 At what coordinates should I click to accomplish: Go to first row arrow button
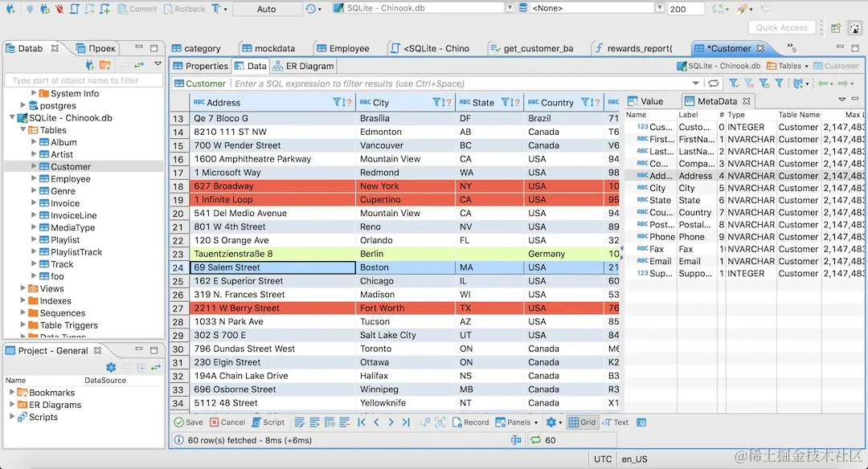[362, 422]
